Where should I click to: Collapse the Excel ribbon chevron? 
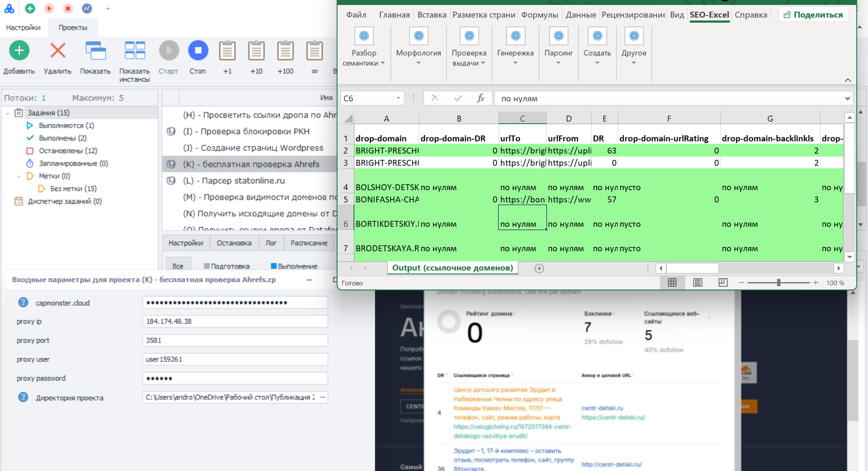click(848, 80)
